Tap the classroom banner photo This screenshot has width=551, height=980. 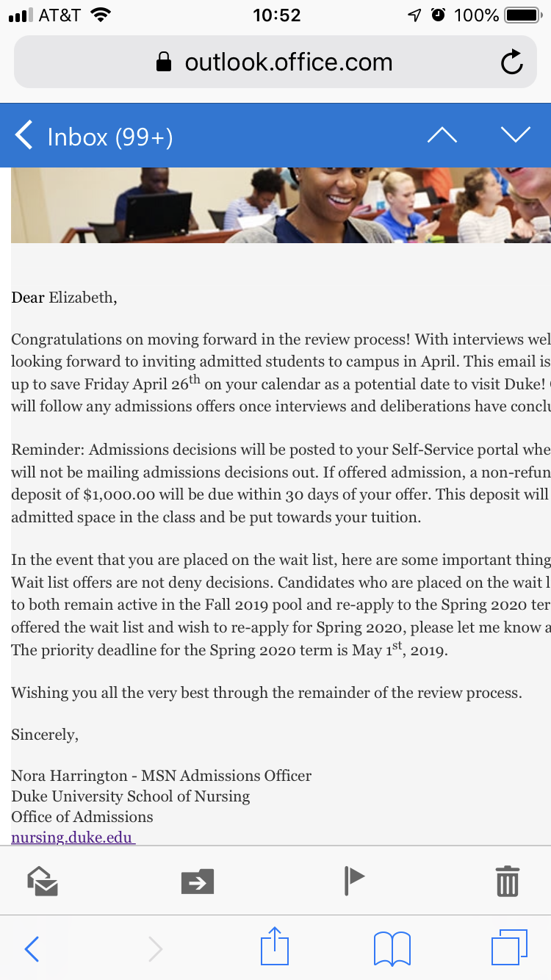coord(281,205)
